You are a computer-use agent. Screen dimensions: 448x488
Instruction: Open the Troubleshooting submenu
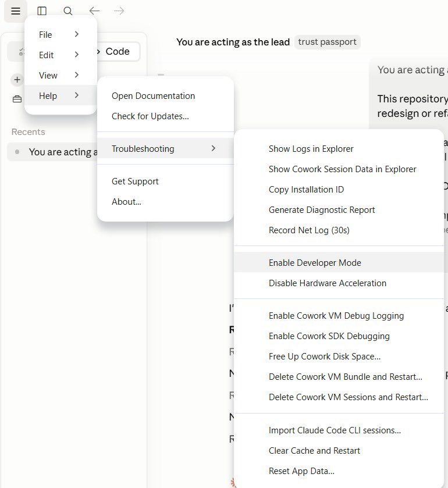pos(165,148)
